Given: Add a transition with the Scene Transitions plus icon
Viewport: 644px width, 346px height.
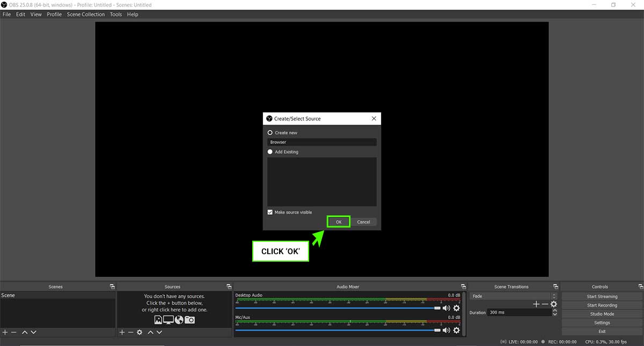Looking at the screenshot, I should point(536,304).
